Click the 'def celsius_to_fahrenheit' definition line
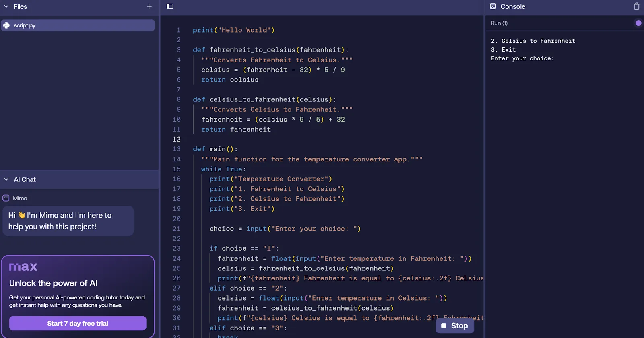The image size is (644, 338). (264, 100)
